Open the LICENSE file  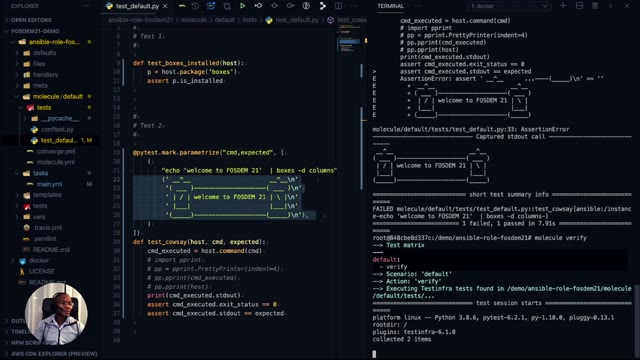41,271
